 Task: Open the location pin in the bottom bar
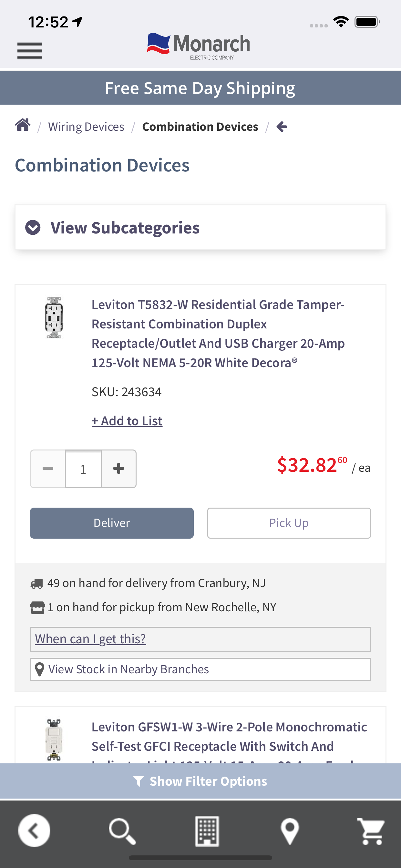click(290, 831)
